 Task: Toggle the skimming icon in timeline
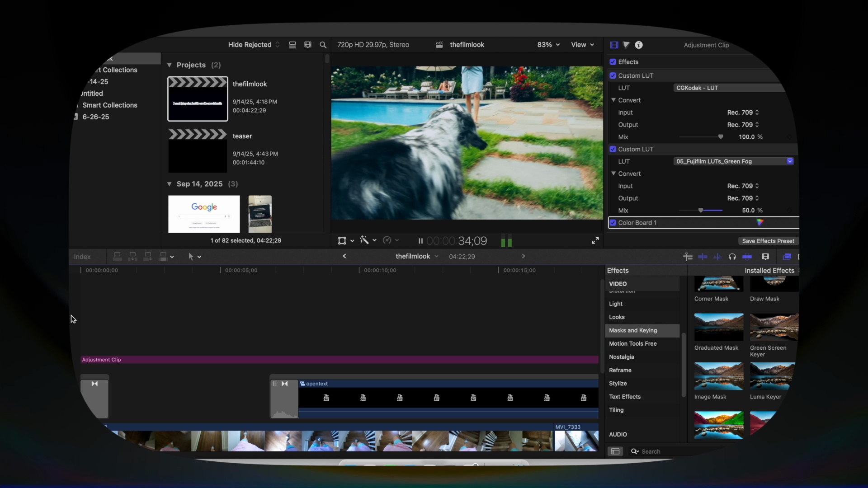point(703,257)
